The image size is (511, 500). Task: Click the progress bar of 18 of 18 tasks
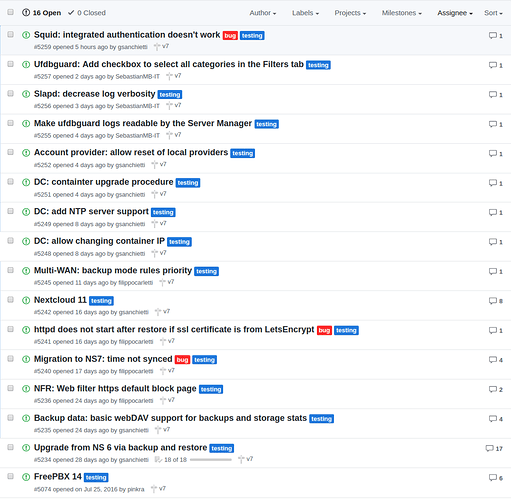coord(211,460)
